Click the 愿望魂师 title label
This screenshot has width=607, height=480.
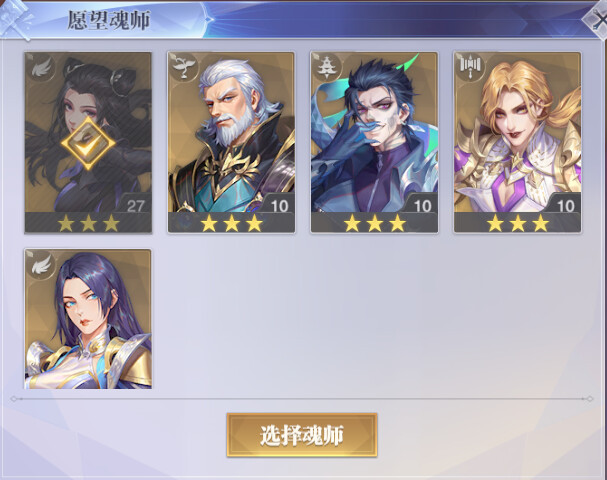(109, 20)
